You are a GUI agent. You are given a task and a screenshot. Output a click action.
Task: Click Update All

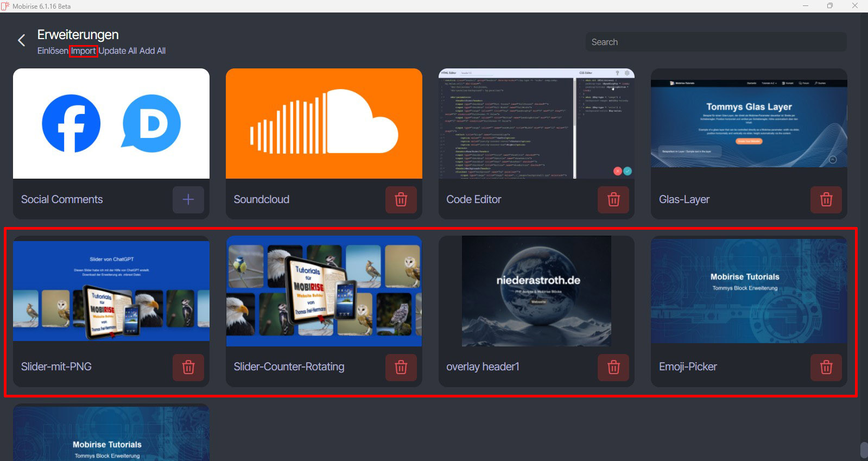tap(118, 50)
